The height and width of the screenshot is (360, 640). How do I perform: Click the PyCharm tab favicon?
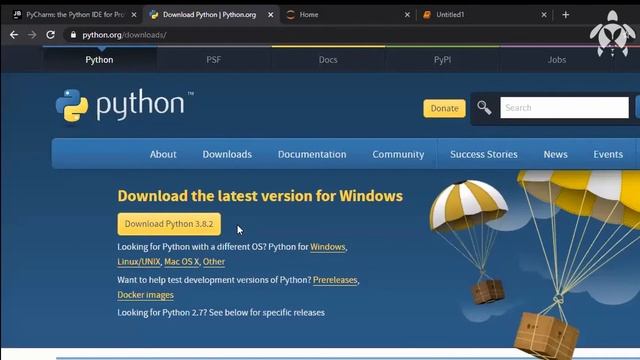(x=17, y=15)
